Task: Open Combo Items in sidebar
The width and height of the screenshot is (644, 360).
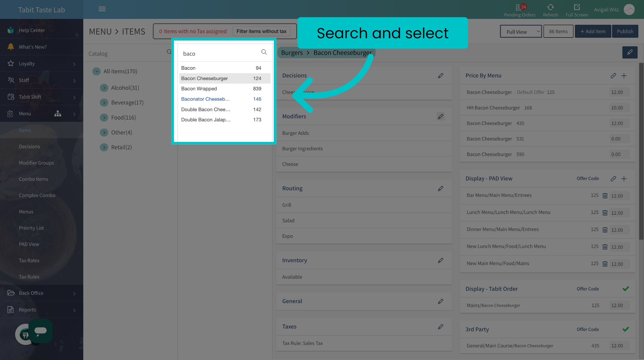Action: pyautogui.click(x=33, y=179)
